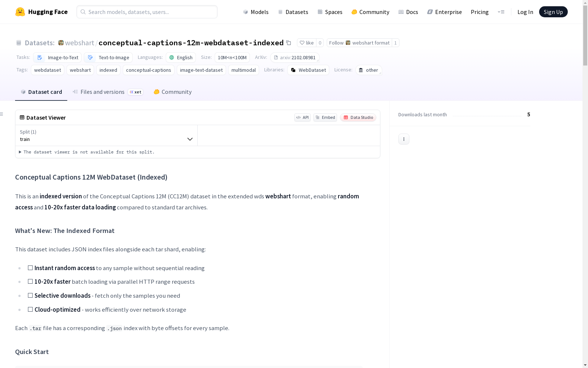Click the heart like button
The width and height of the screenshot is (588, 368).
[x=306, y=43]
